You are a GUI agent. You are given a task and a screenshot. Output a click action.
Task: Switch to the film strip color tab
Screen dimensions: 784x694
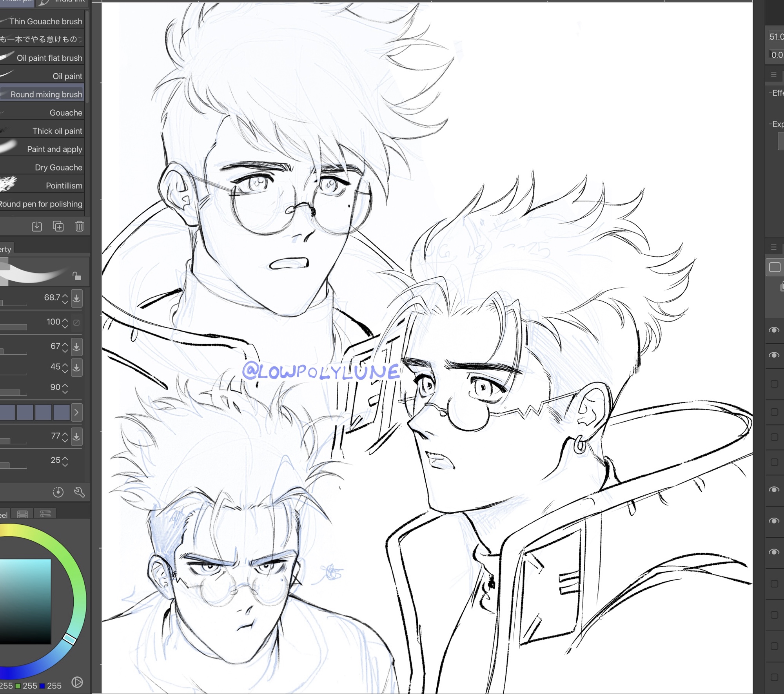(23, 514)
